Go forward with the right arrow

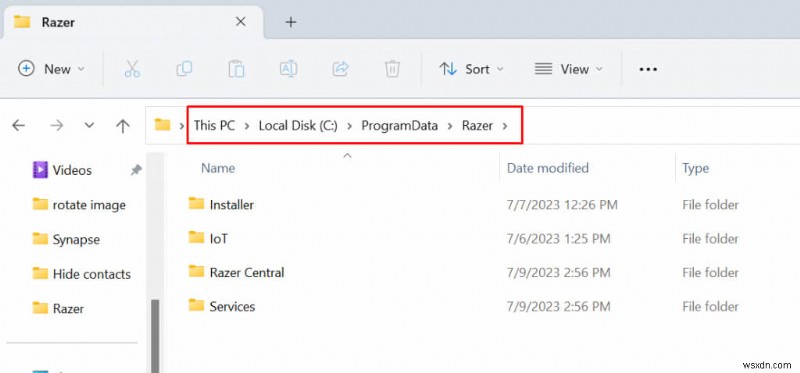coord(56,126)
